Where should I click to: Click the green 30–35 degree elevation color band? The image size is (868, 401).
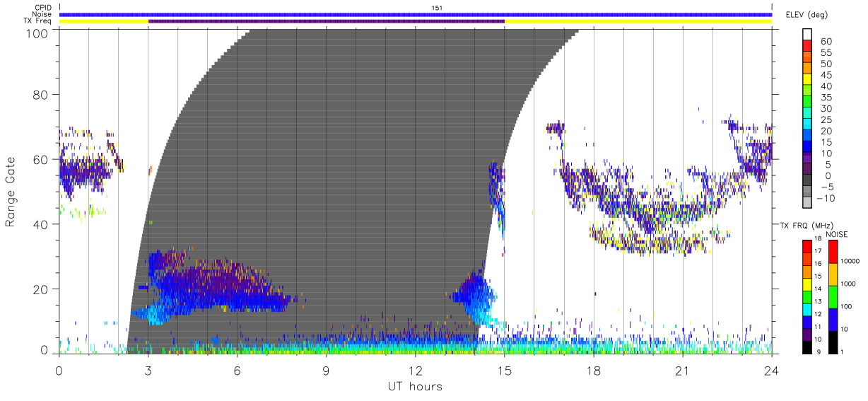809,103
